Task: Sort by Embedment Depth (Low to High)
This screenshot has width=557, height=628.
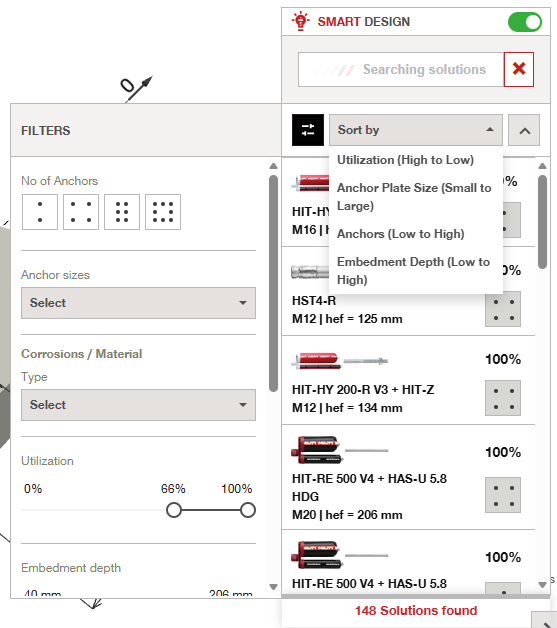Action: pyautogui.click(x=413, y=270)
